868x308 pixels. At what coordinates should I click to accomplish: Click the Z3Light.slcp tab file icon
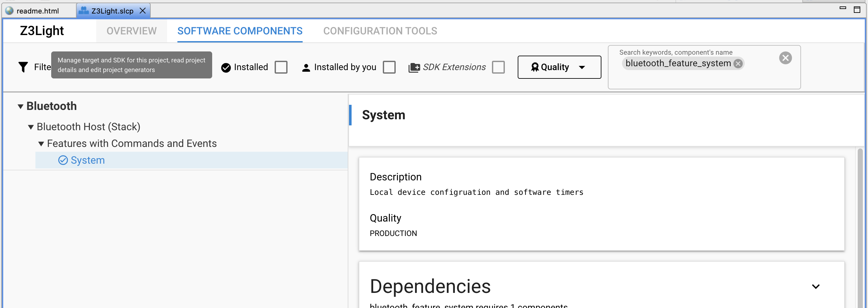click(x=84, y=11)
